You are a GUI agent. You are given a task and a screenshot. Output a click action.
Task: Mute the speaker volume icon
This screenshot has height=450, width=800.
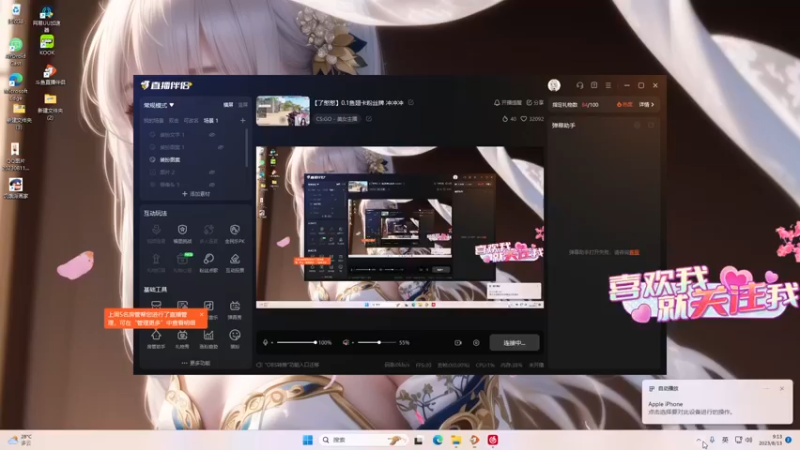coord(346,342)
